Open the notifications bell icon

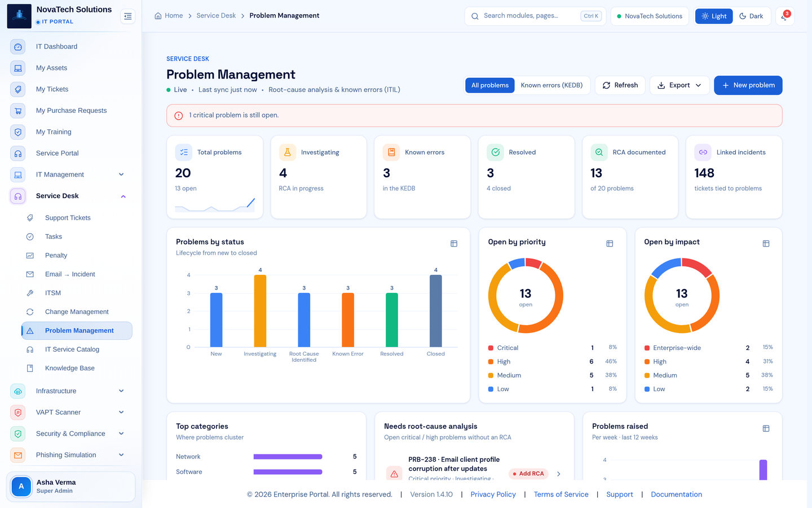784,16
